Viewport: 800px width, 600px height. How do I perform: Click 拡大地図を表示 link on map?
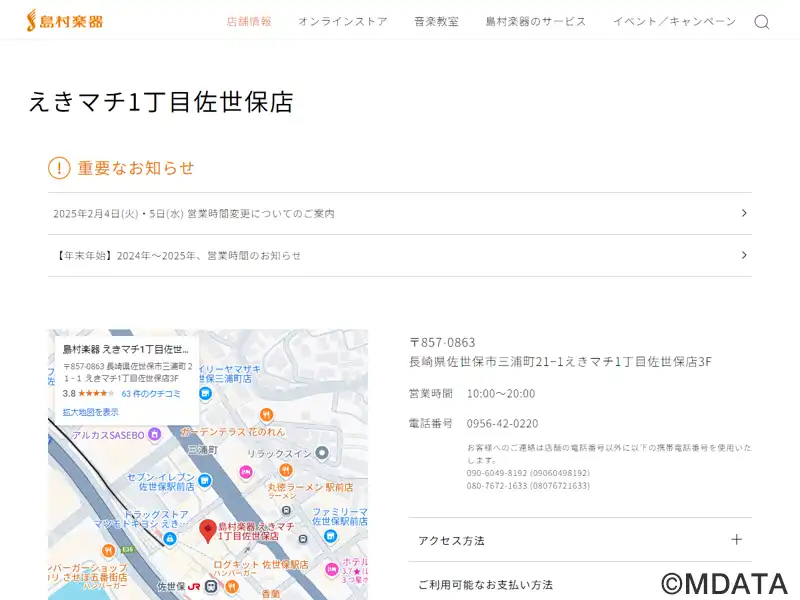click(90, 412)
